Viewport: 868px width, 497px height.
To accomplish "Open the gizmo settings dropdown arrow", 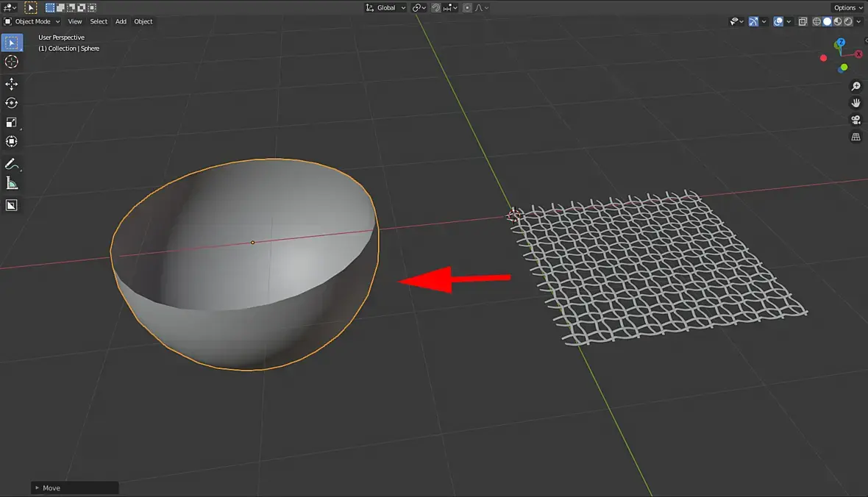I will (764, 21).
